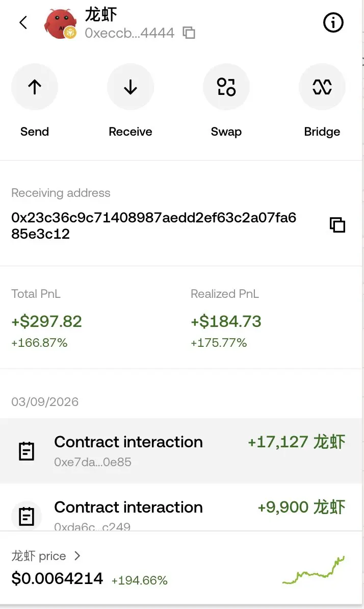
Task: Copy the 0xeccb...4444 contract address
Action: (189, 33)
